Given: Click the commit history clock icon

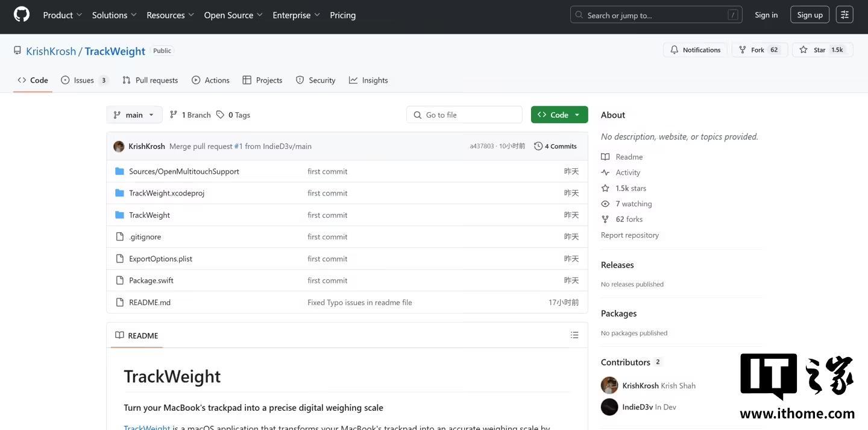Looking at the screenshot, I should [x=538, y=146].
